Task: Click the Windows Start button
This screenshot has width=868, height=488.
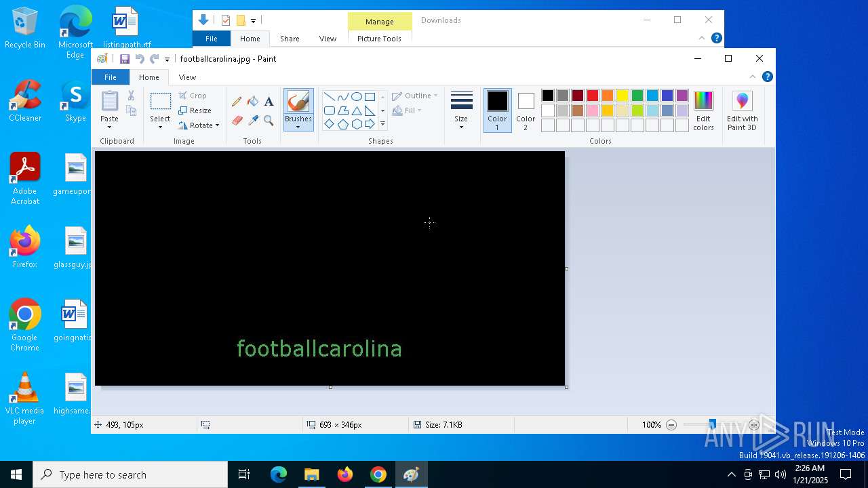Action: coord(16,474)
